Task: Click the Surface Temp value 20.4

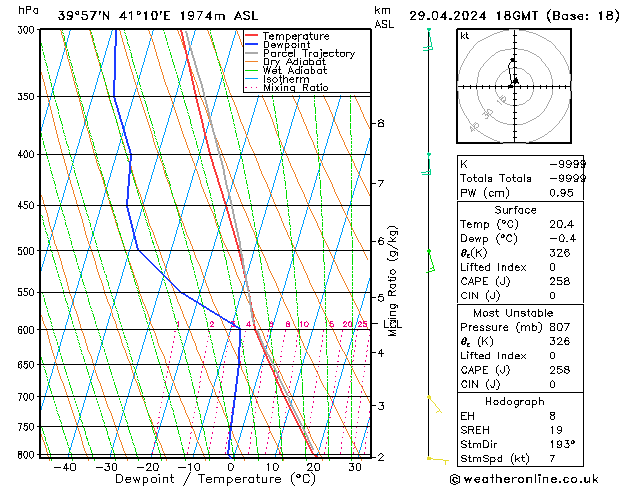Action: pos(561,224)
